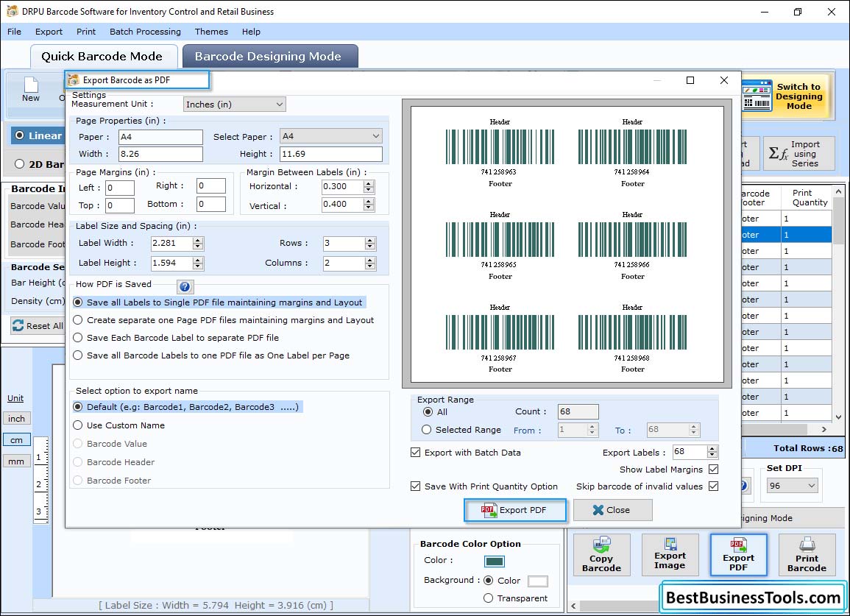The height and width of the screenshot is (616, 850).
Task: Select One Label per Page PDF option
Action: [x=77, y=355]
